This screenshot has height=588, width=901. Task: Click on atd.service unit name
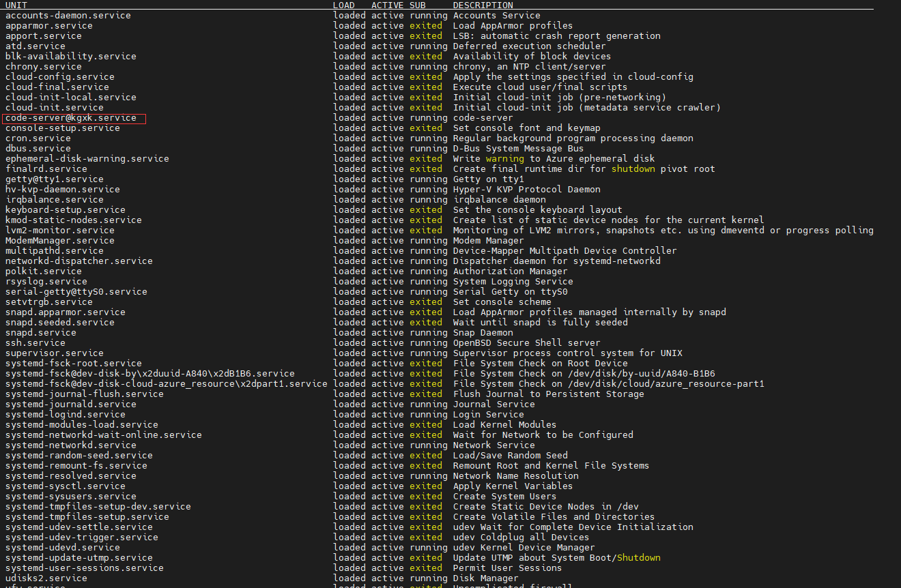(x=35, y=46)
